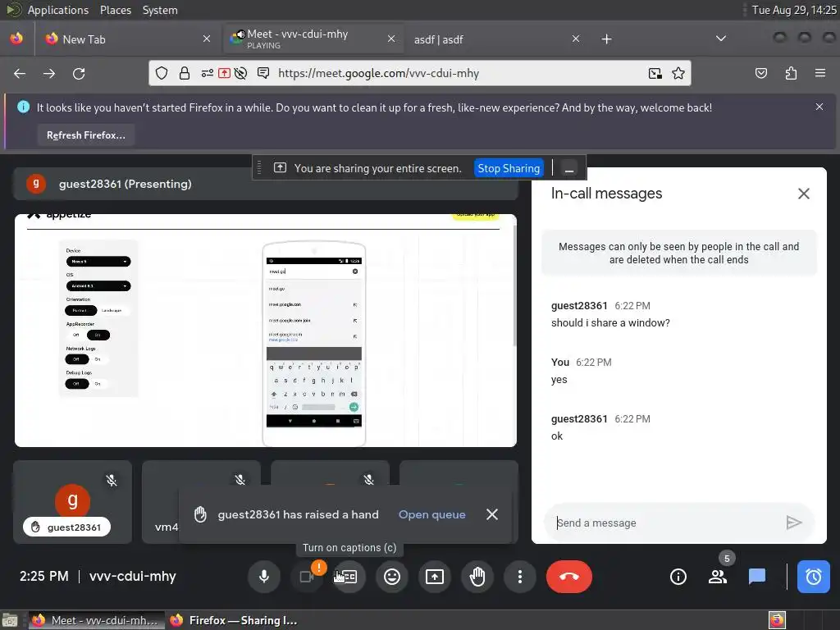
Task: Open the Places menu
Action: [x=115, y=10]
